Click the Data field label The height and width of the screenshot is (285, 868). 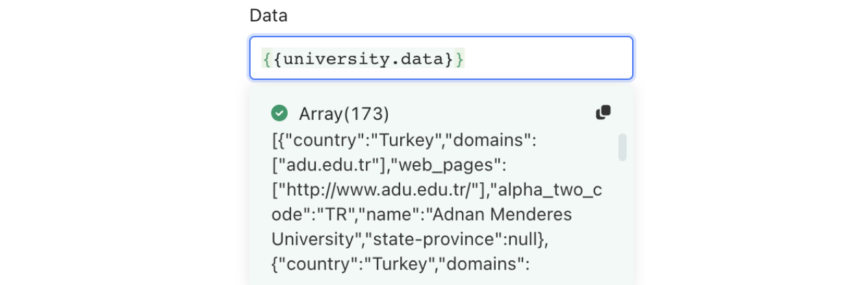268,16
